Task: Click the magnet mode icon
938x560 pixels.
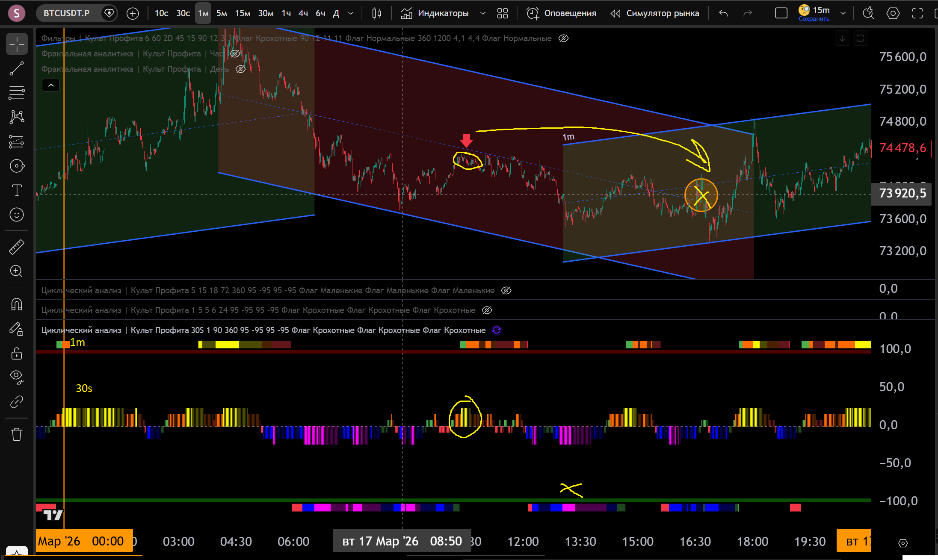Action: [17, 304]
